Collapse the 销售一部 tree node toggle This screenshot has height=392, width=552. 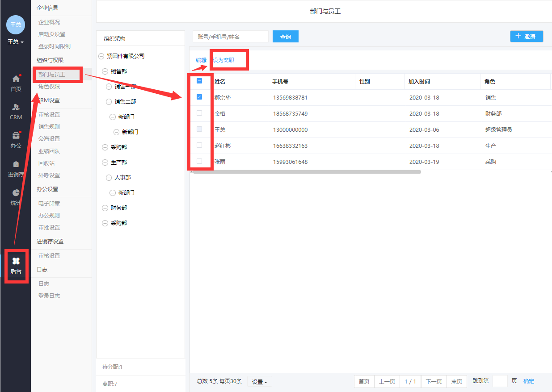109,87
